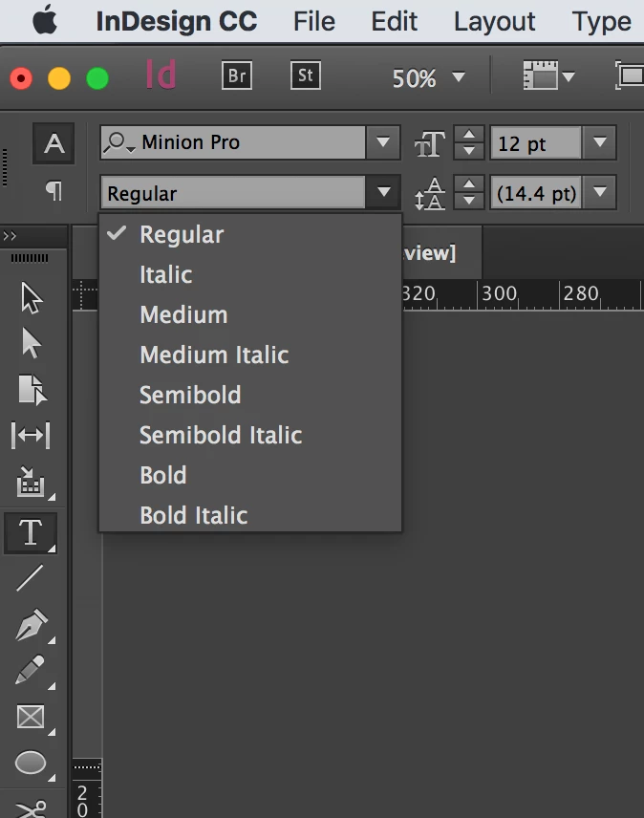Click the green zoom window button
The height and width of the screenshot is (818, 644).
coord(97,78)
